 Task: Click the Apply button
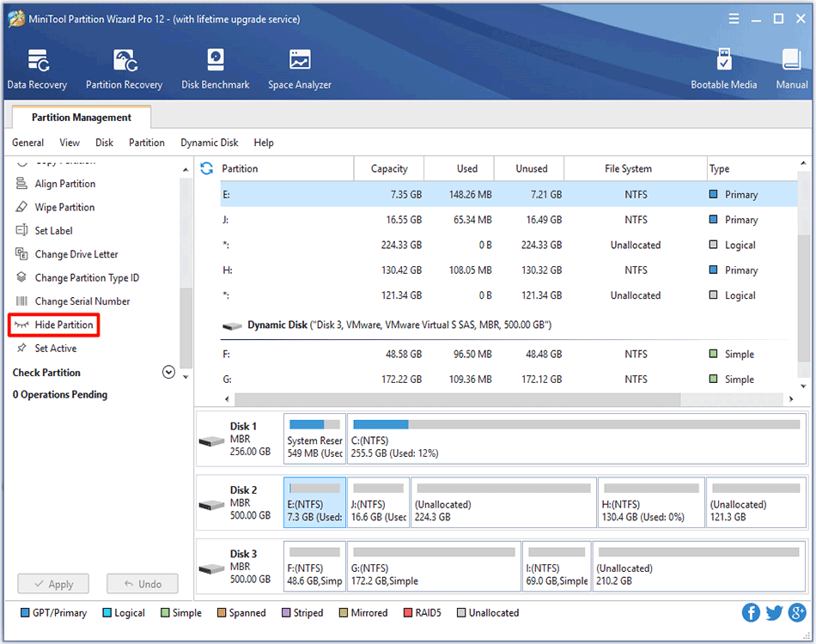[52, 583]
